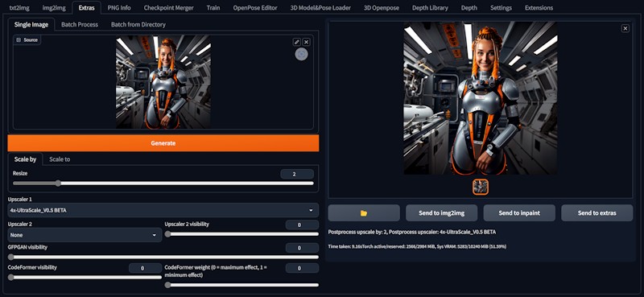644x297 pixels.
Task: Select the Extras tab
Action: 86,8
